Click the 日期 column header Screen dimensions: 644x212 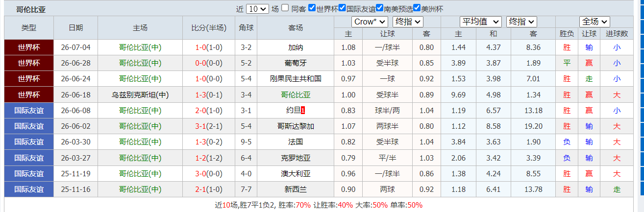pos(76,28)
